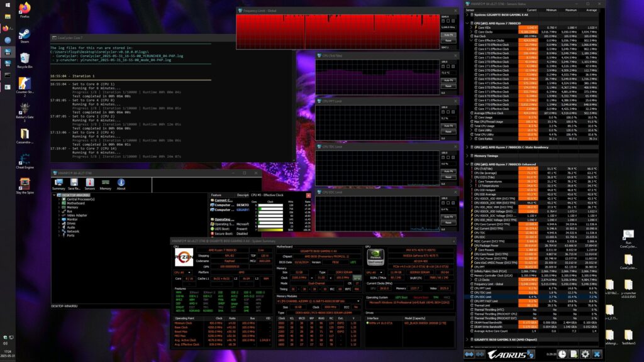Open Memory tool in HWiNFO toolbar
Viewport: 644px width, 362px height.
pos(106,184)
